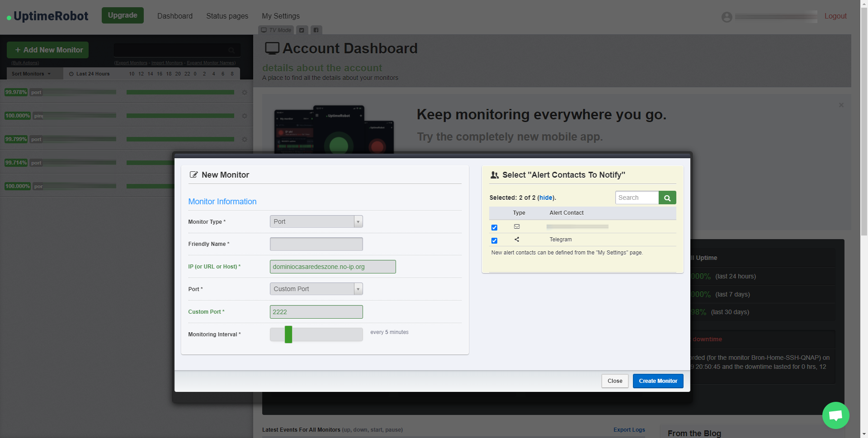868x438 pixels.
Task: Click the Last 24 Hours label
Action: click(93, 74)
